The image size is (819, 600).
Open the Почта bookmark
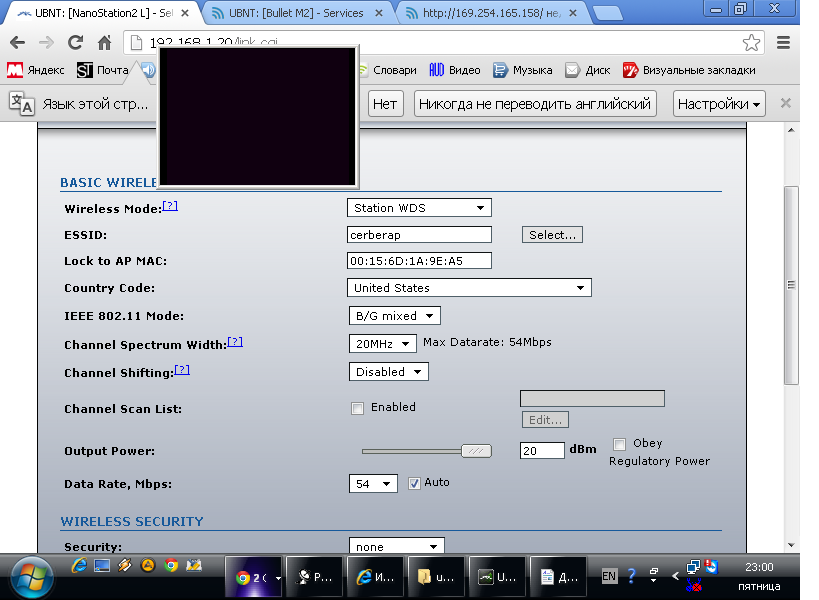[102, 70]
